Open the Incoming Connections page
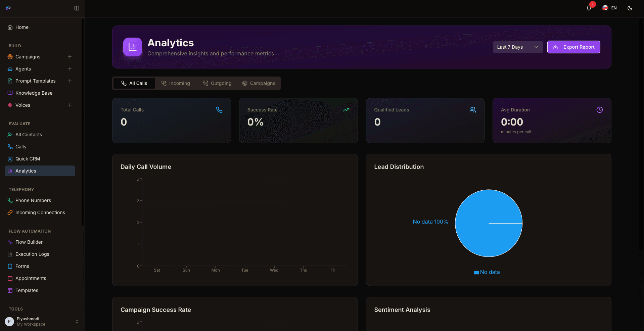 coord(40,212)
